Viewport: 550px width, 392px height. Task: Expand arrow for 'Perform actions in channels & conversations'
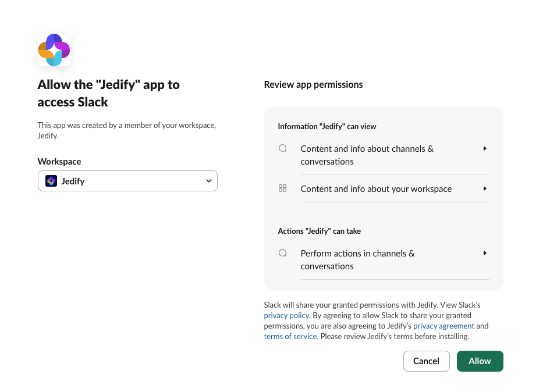(x=485, y=253)
